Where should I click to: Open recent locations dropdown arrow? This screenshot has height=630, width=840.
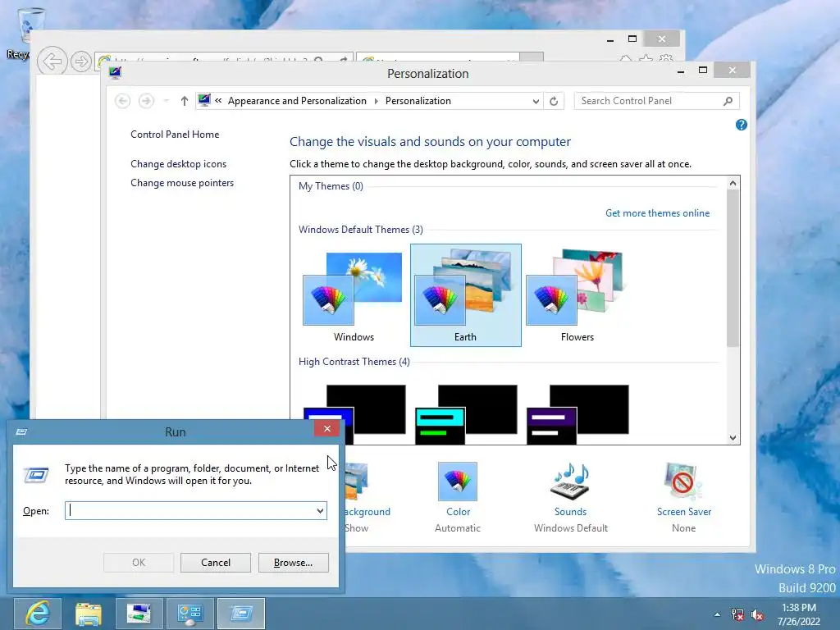tap(166, 101)
